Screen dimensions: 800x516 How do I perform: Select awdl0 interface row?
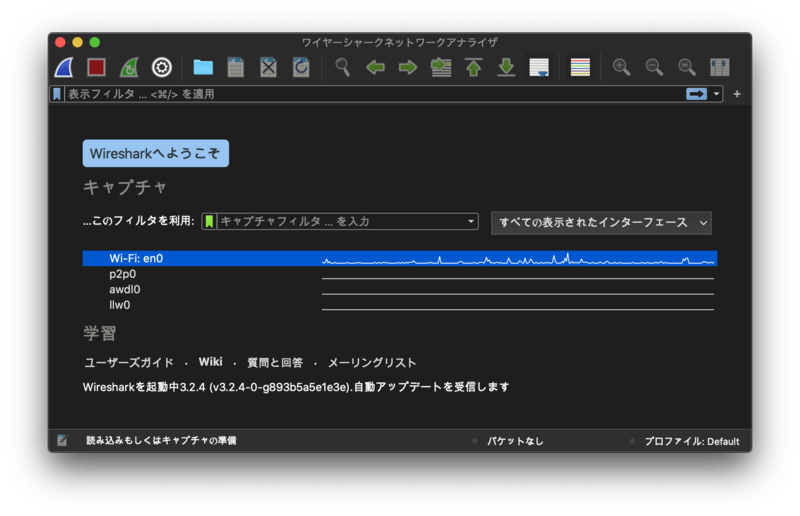399,289
